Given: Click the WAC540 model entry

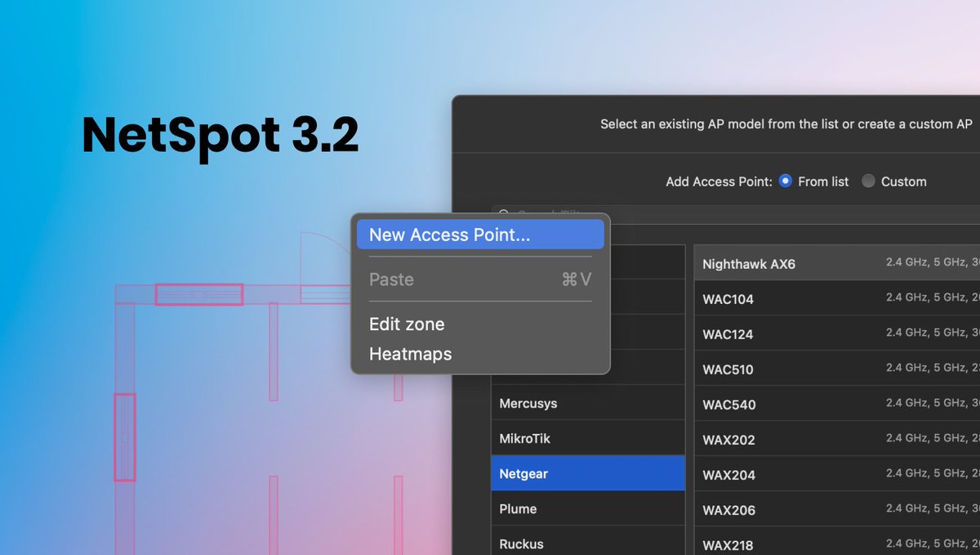Looking at the screenshot, I should (x=837, y=404).
